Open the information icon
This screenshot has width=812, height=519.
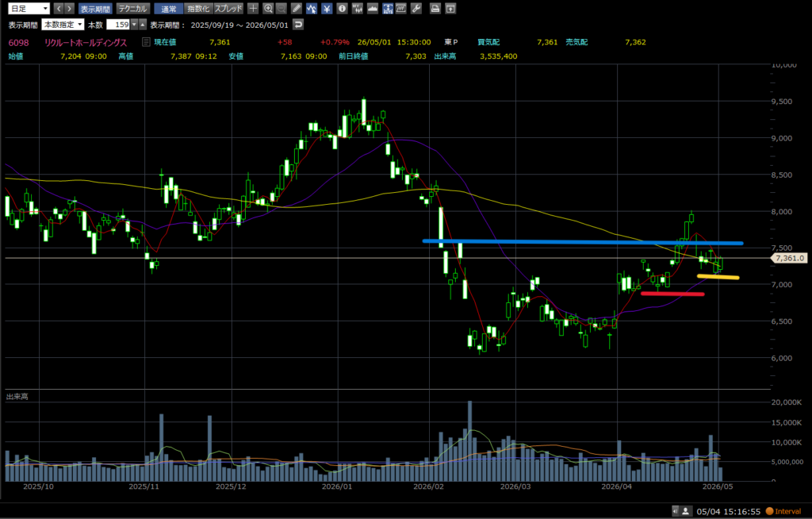(x=342, y=8)
